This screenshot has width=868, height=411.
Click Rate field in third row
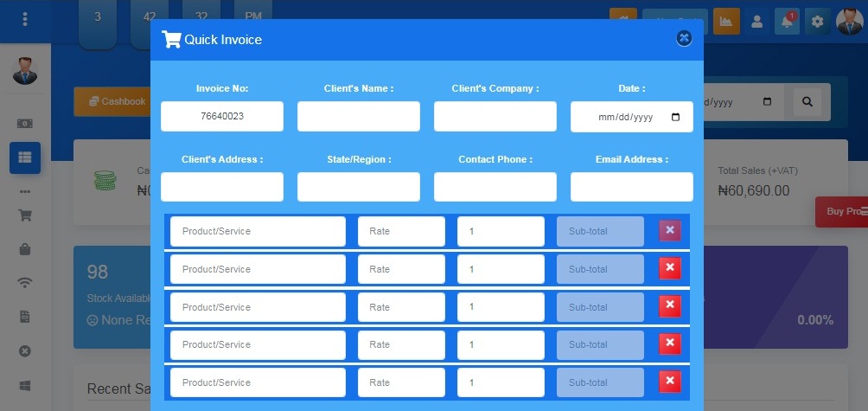401,307
